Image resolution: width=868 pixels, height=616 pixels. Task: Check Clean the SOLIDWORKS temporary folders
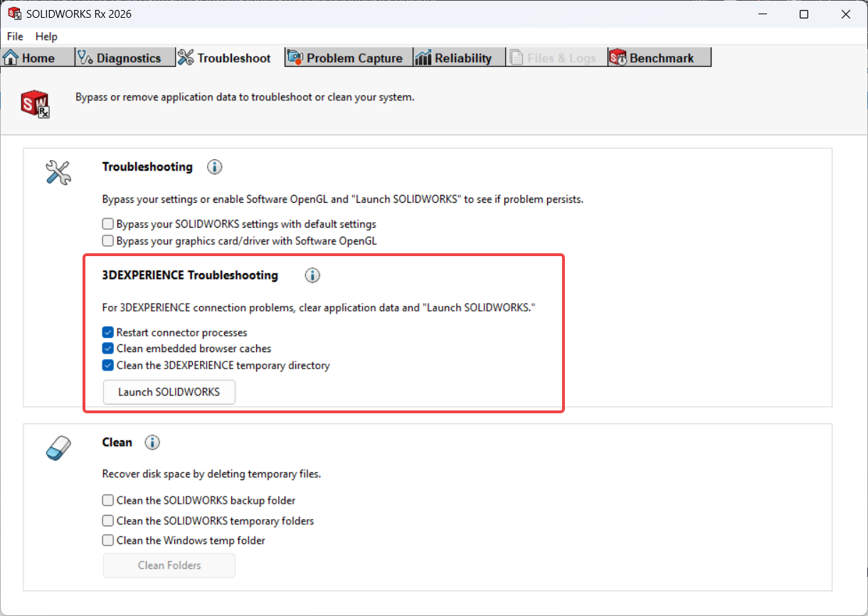coord(208,521)
